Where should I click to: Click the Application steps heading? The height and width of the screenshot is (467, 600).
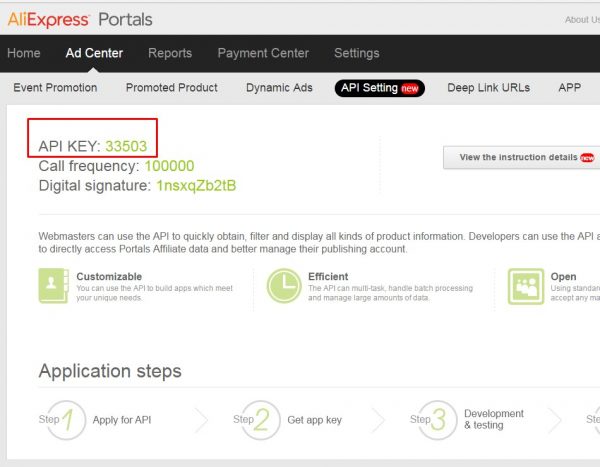[x=110, y=371]
